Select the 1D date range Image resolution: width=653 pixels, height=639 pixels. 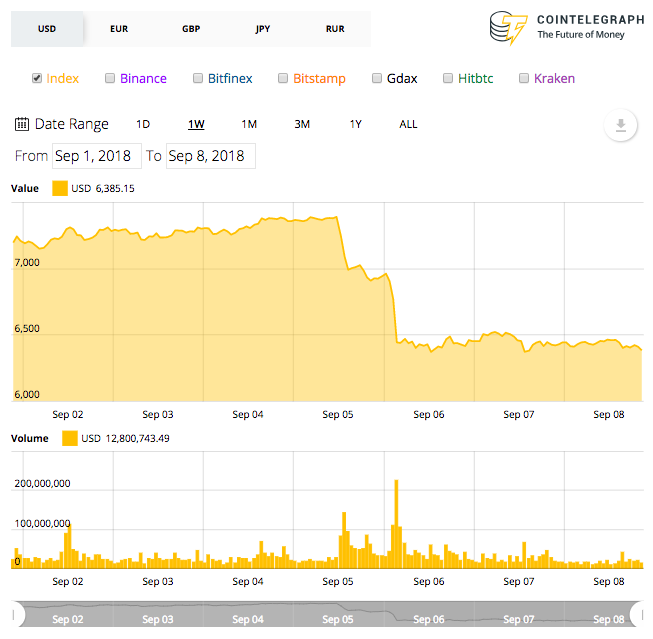(x=143, y=124)
